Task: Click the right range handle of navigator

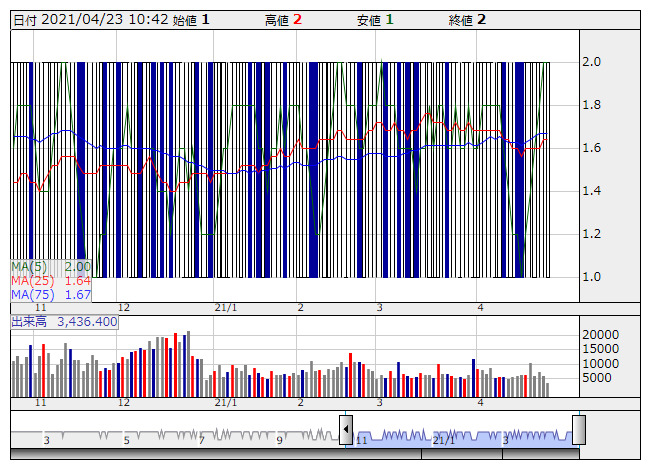Action: pos(579,430)
